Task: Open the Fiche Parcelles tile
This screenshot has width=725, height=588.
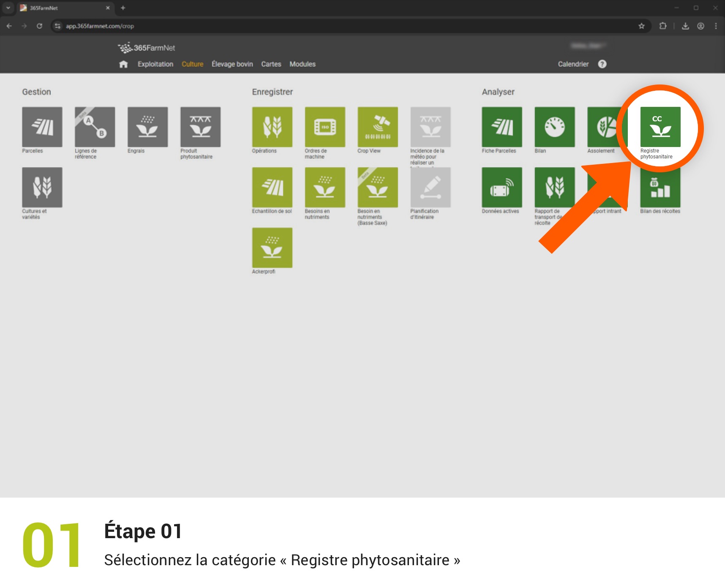Action: click(x=502, y=127)
